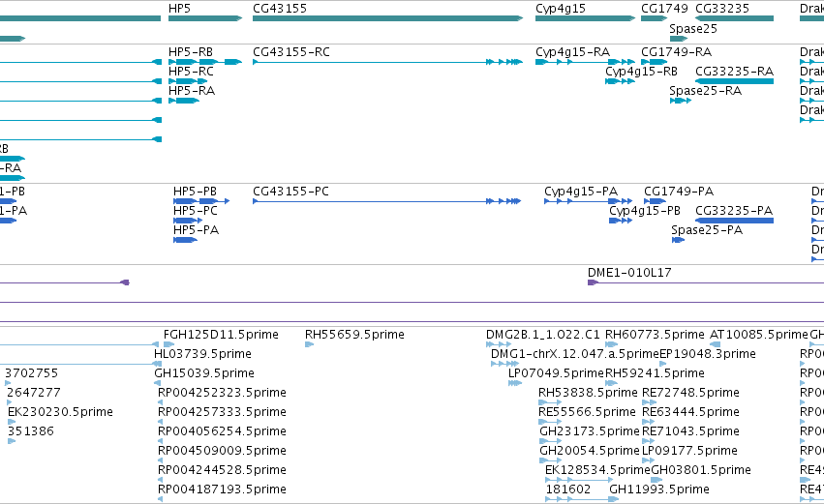Image resolution: width=824 pixels, height=504 pixels.
Task: Click EST GH20054.5prime
Action: point(589,451)
